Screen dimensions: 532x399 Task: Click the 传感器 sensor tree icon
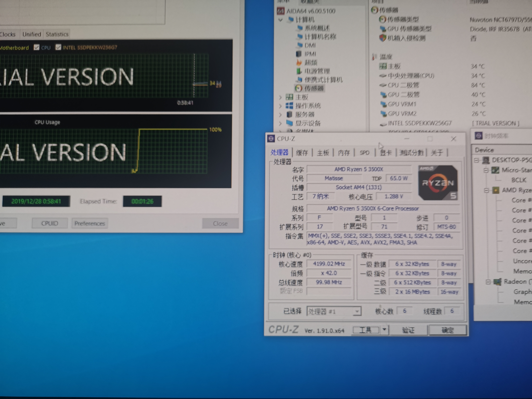[299, 88]
